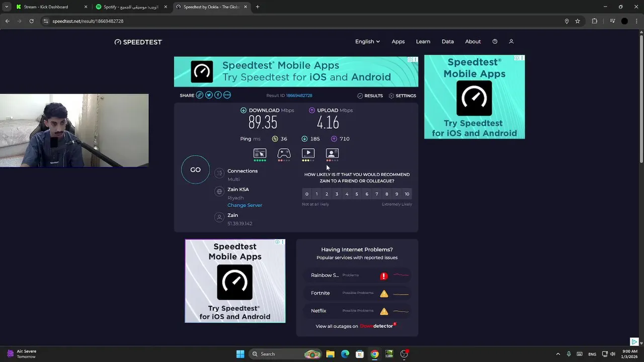644x362 pixels.
Task: Launch Microsoft Edge from taskbar
Action: [x=345, y=354]
